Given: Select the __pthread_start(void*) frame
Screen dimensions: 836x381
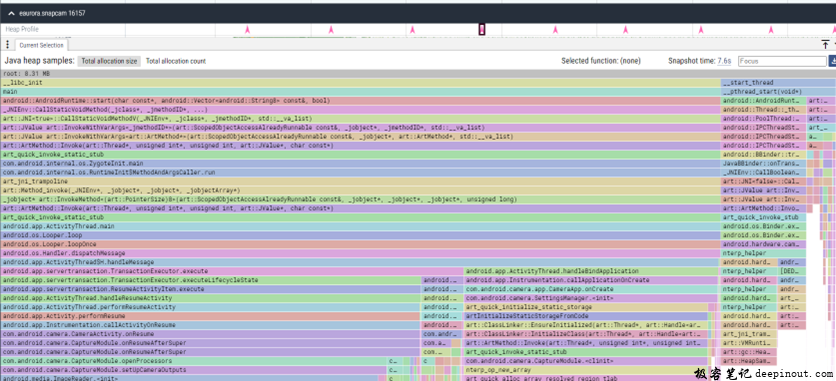Looking at the screenshot, I should [x=778, y=92].
